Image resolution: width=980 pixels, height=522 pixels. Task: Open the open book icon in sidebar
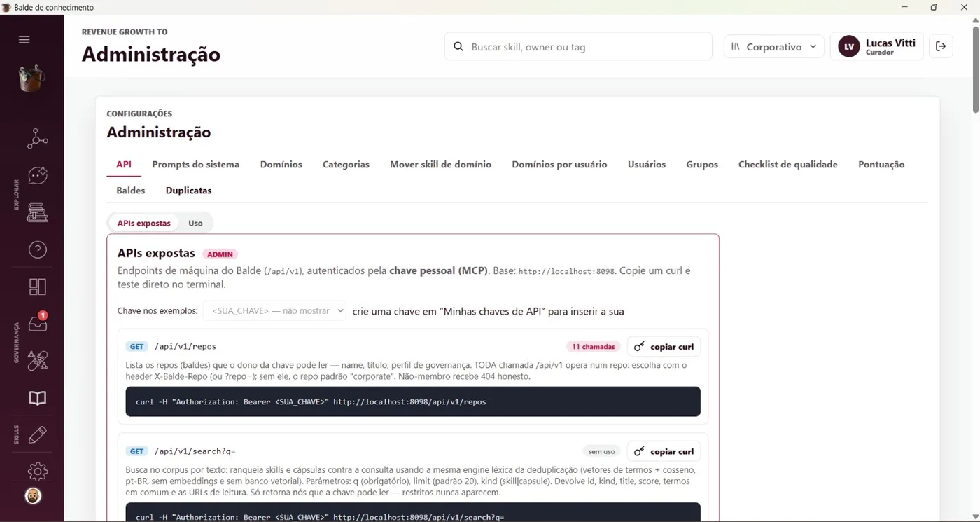(37, 398)
